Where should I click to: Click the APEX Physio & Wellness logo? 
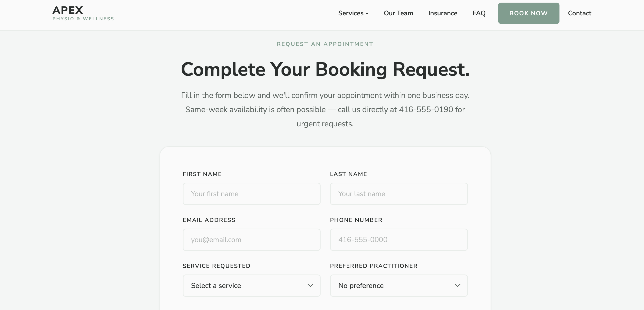(x=83, y=13)
